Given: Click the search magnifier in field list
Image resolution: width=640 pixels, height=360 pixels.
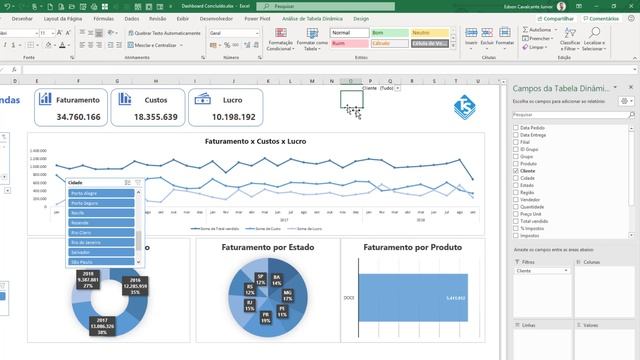Looking at the screenshot, I should click(x=631, y=115).
